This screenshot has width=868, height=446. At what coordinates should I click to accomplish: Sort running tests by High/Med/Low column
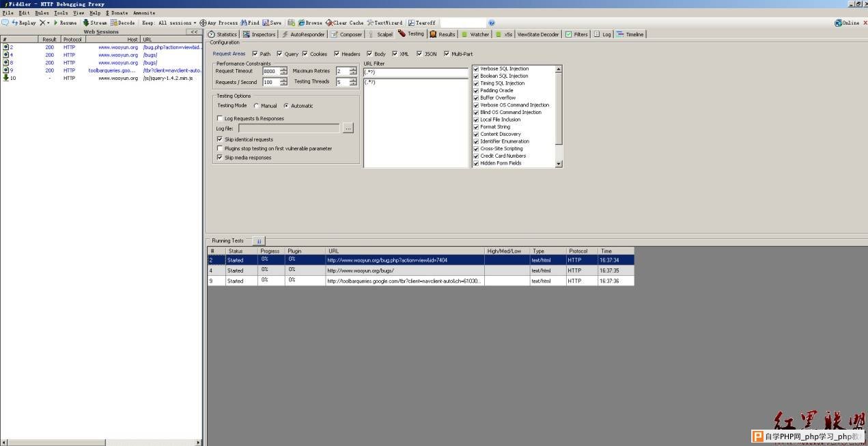(507, 251)
